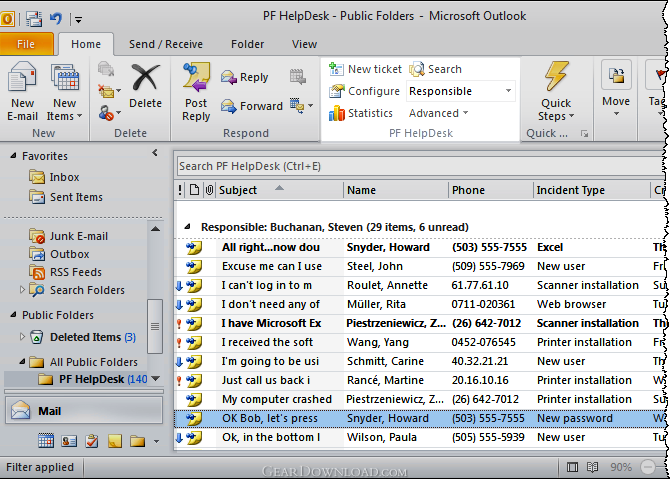Image resolution: width=670 pixels, height=480 pixels.
Task: Switch to the View tab
Action: [304, 44]
